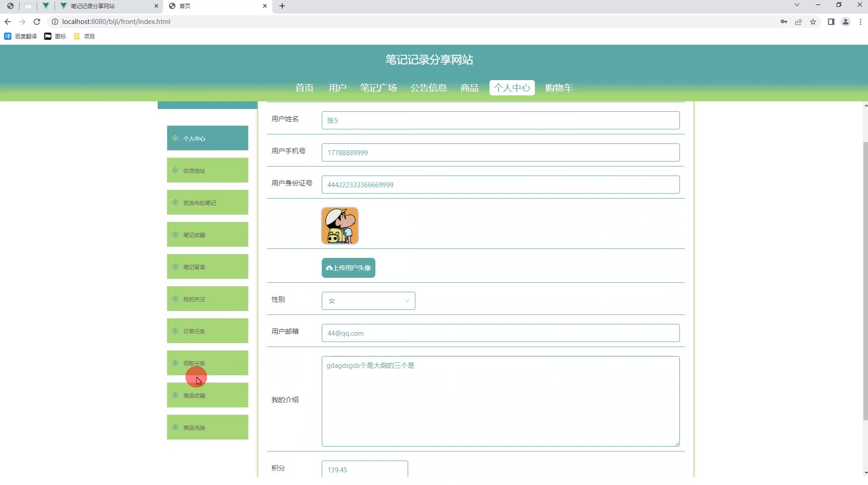Expand the 性别 gender dropdown

368,301
